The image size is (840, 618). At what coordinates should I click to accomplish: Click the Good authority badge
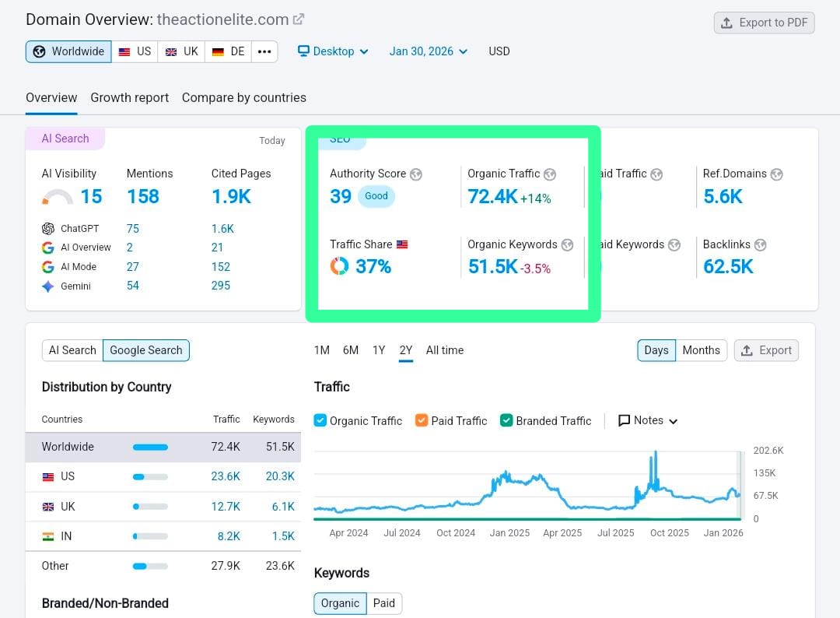pos(376,196)
